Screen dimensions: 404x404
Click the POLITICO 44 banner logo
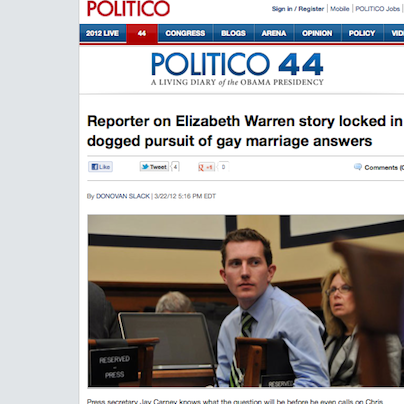click(x=237, y=69)
